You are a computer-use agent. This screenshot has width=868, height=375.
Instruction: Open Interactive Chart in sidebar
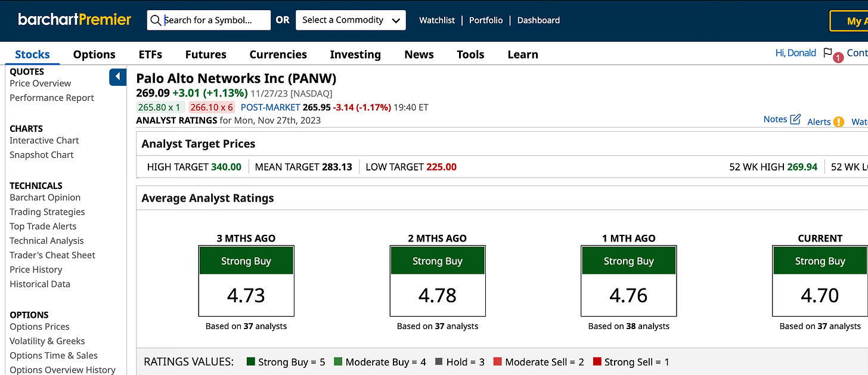point(44,141)
